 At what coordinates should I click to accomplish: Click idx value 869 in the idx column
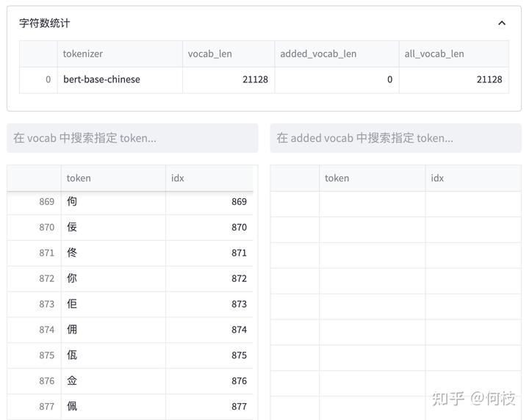pyautogui.click(x=209, y=202)
